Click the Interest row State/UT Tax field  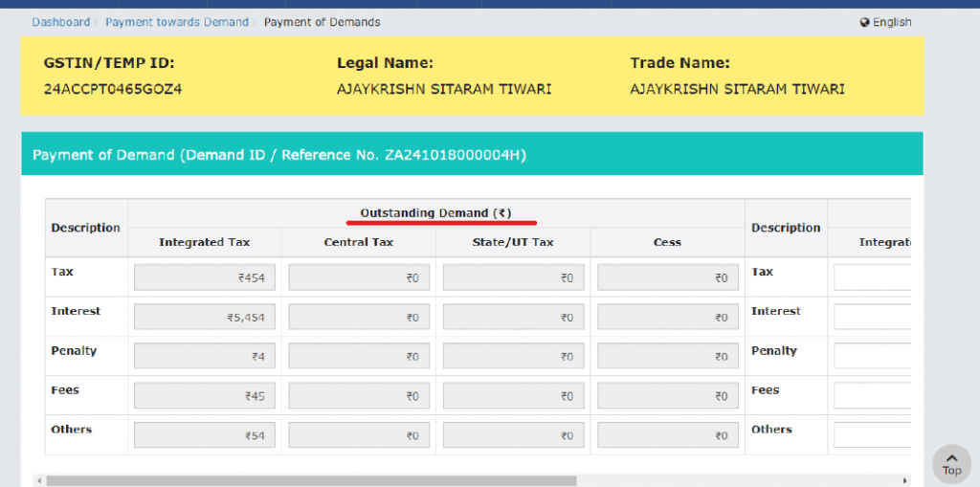(514, 317)
